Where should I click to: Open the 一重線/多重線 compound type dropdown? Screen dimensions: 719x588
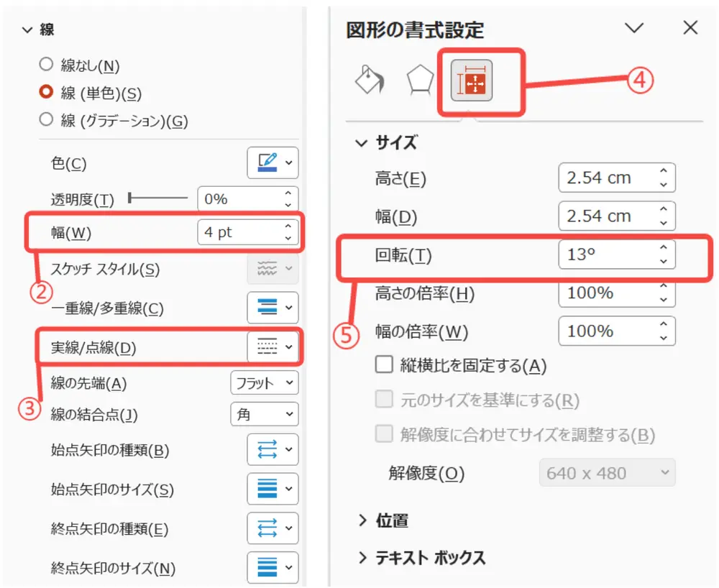[273, 308]
